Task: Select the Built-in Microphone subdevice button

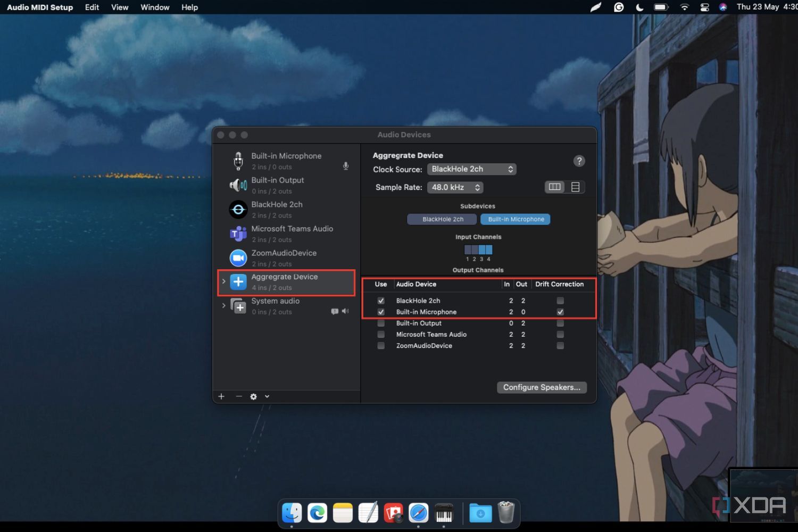Action: click(516, 219)
